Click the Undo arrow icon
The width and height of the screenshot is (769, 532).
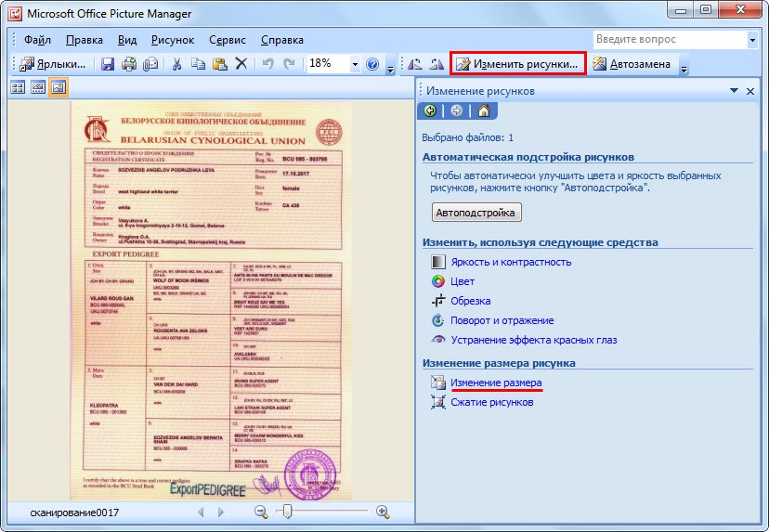pos(267,64)
